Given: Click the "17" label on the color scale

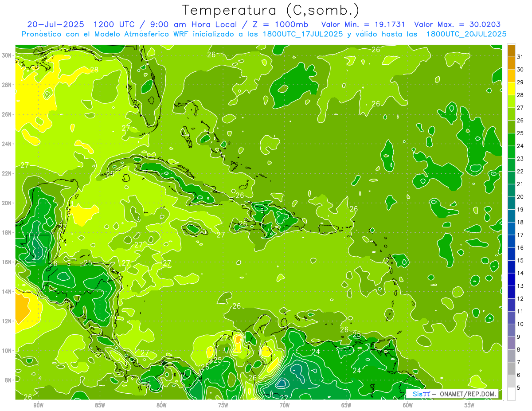Looking at the screenshot, I should click(x=520, y=235).
